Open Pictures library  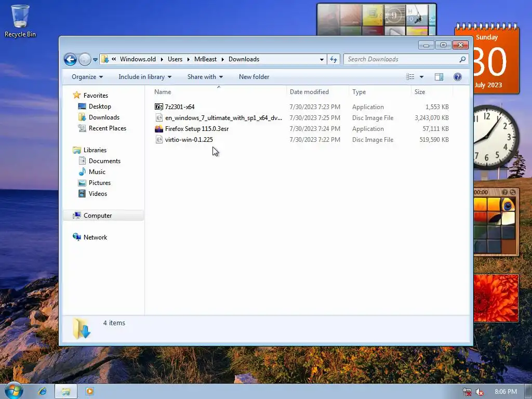[100, 182]
